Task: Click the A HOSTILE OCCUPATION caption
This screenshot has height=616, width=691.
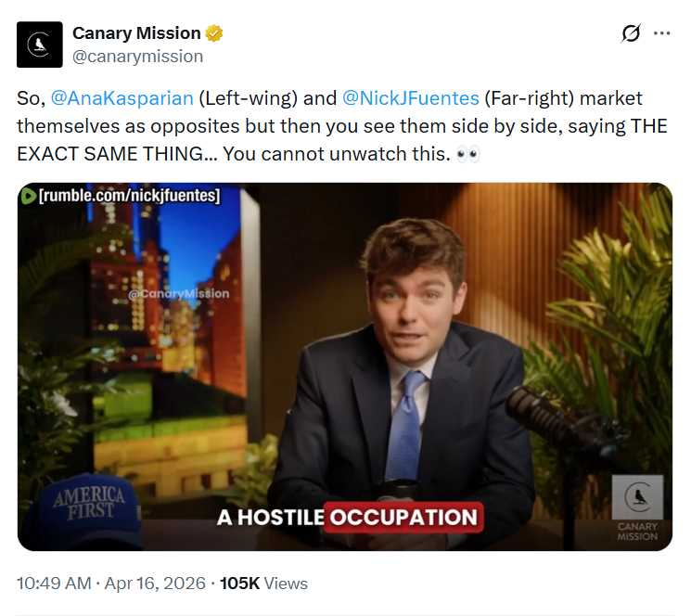Action: coord(349,517)
